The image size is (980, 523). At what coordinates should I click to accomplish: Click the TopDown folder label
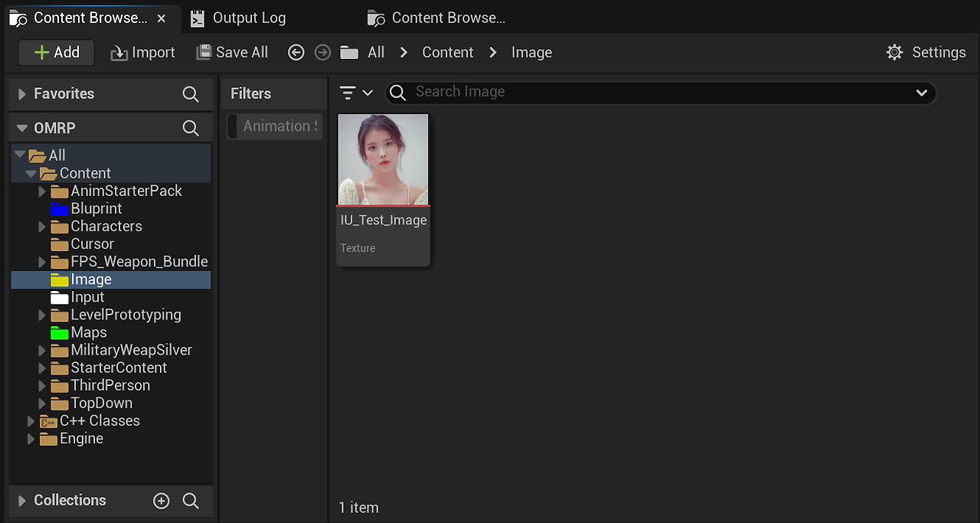(102, 403)
